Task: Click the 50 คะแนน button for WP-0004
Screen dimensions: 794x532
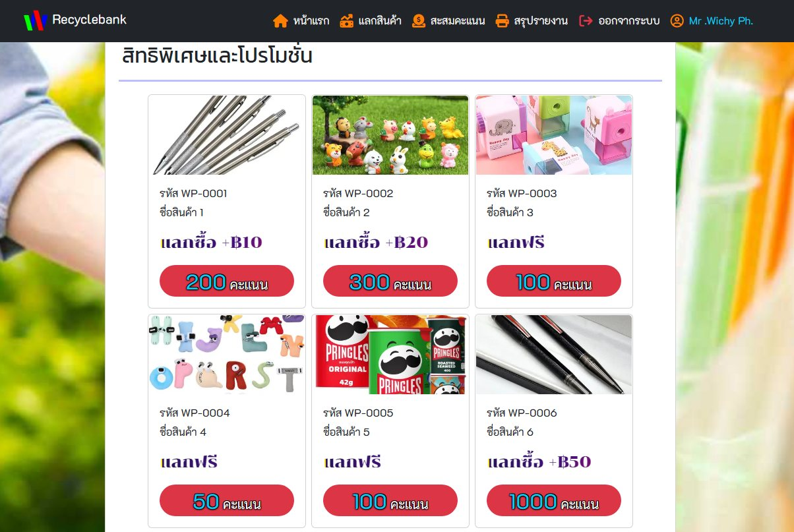Action: point(227,500)
